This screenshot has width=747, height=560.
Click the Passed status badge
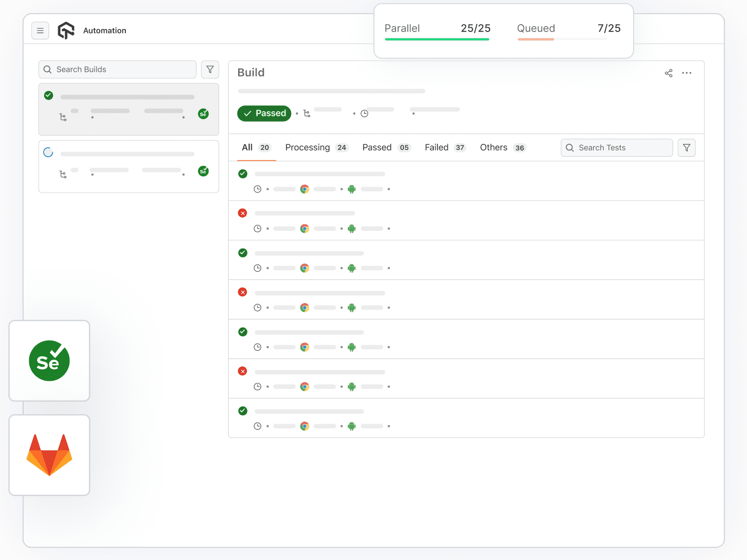coord(264,113)
